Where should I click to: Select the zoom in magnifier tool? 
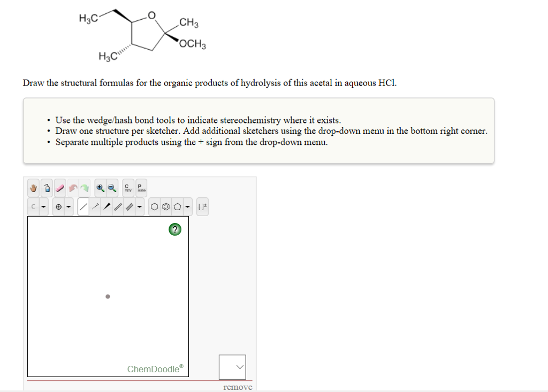point(100,188)
